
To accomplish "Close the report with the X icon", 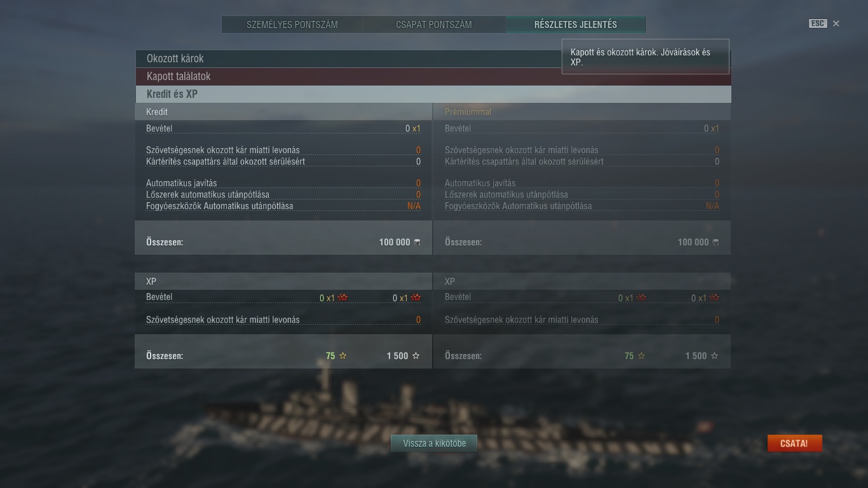I will pos(836,24).
